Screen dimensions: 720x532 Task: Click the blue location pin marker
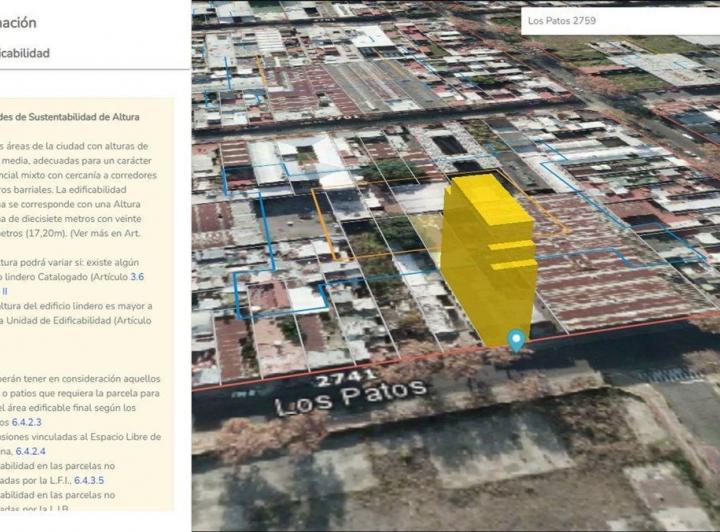pos(516,340)
